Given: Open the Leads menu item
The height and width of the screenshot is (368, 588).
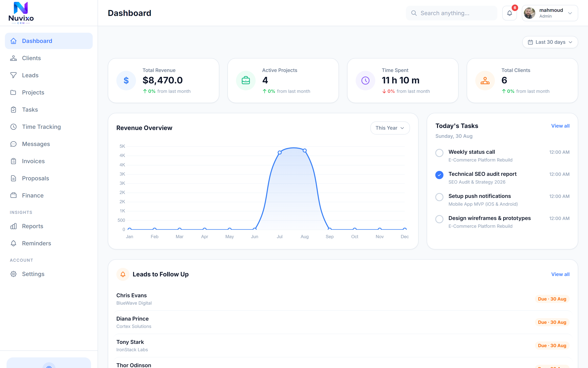Looking at the screenshot, I should tap(49, 75).
